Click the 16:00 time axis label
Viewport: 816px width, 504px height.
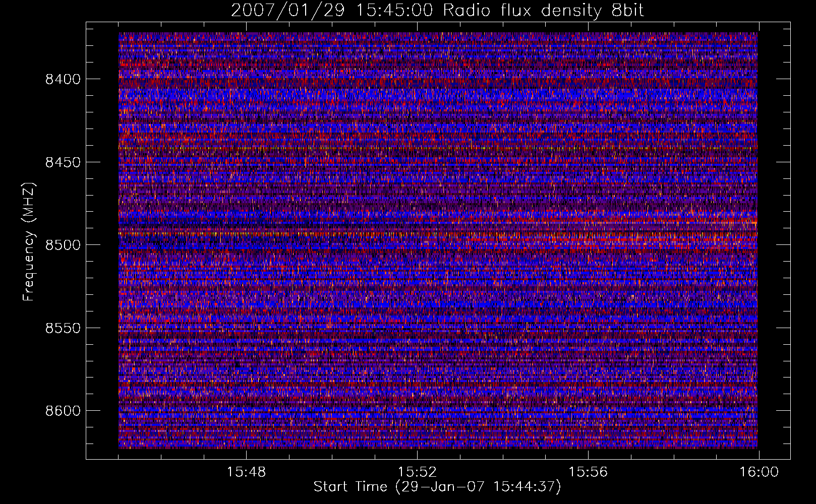tap(759, 472)
